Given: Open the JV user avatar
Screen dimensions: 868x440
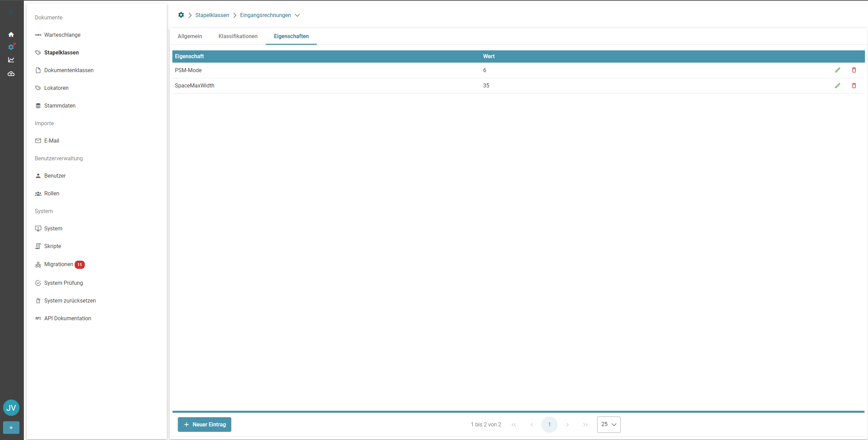Looking at the screenshot, I should coord(11,408).
